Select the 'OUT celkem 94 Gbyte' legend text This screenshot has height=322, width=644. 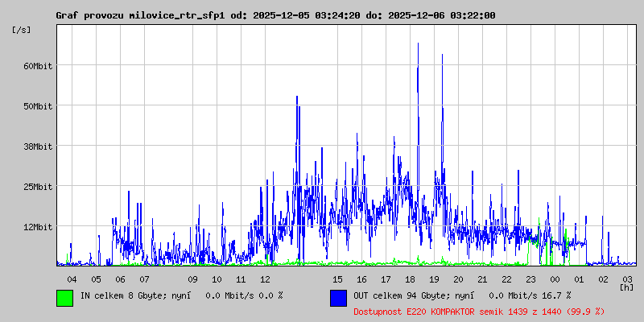(400, 295)
